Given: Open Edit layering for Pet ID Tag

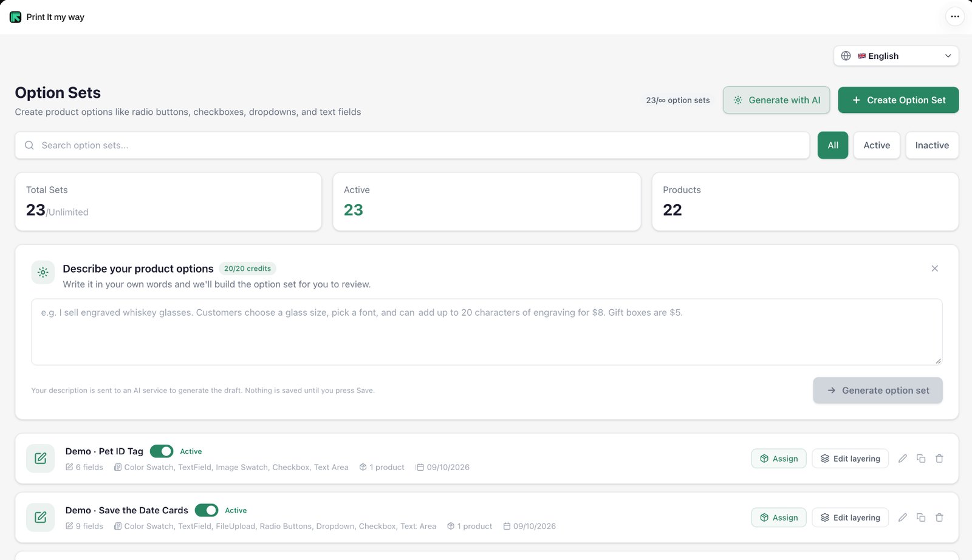Looking at the screenshot, I should point(850,459).
